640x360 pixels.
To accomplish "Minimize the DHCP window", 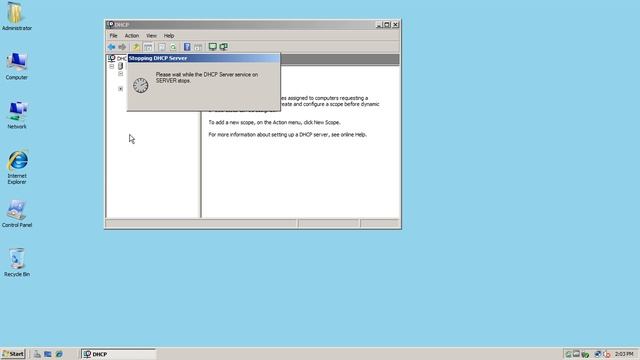I will 378,25.
